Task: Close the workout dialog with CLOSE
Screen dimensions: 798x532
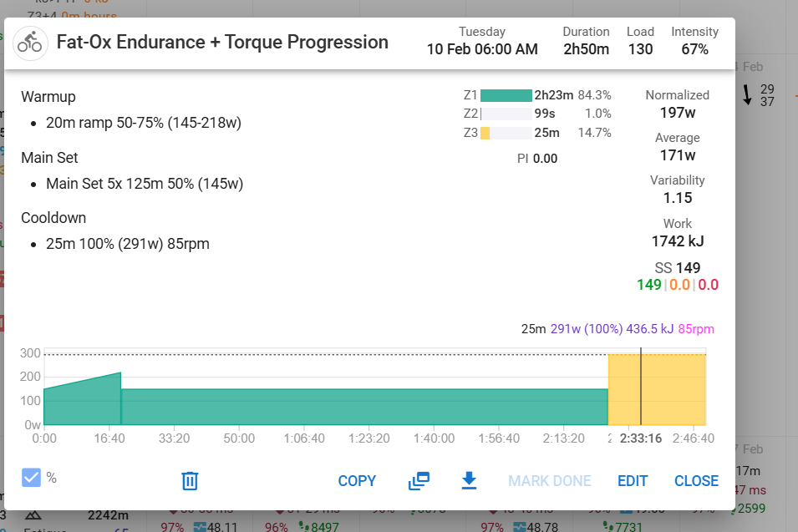Action: [x=696, y=481]
